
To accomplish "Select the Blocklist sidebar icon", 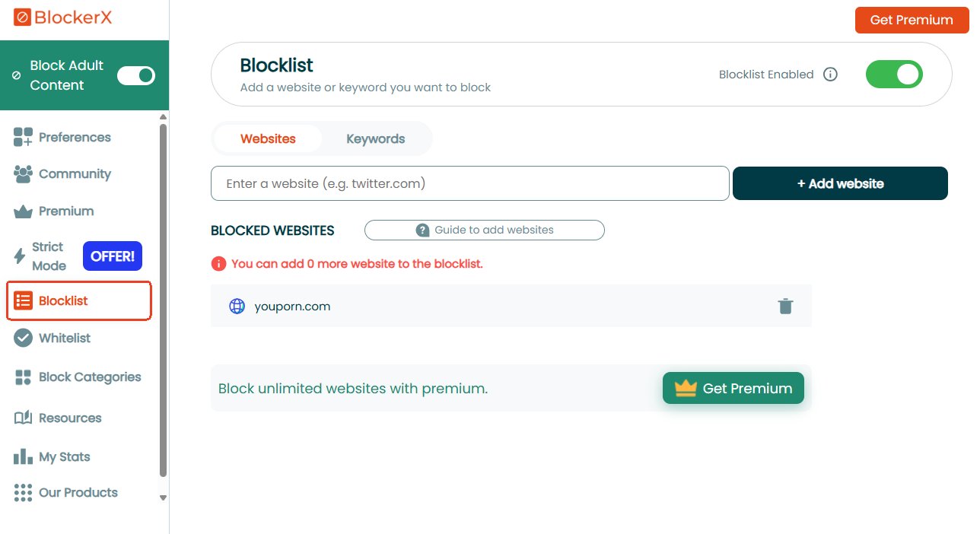I will [x=23, y=300].
